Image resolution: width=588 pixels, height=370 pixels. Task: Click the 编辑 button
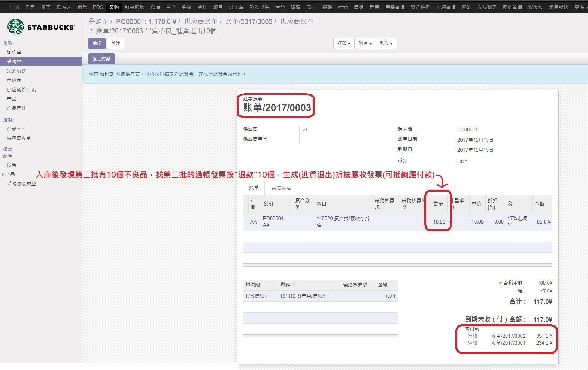97,43
